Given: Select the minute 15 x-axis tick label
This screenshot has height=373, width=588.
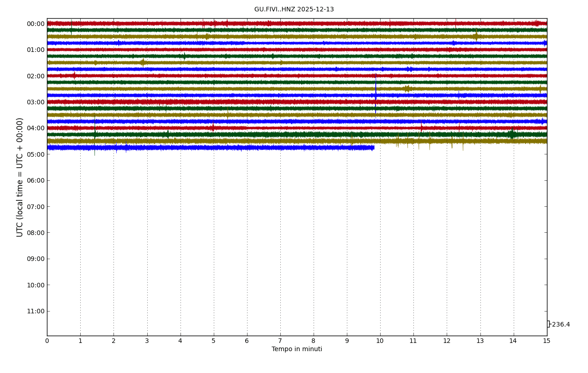Looking at the screenshot, I should tap(547, 341).
